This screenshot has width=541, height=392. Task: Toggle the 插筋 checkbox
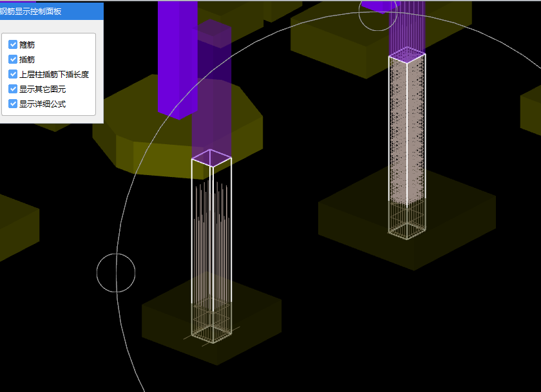pyautogui.click(x=13, y=59)
